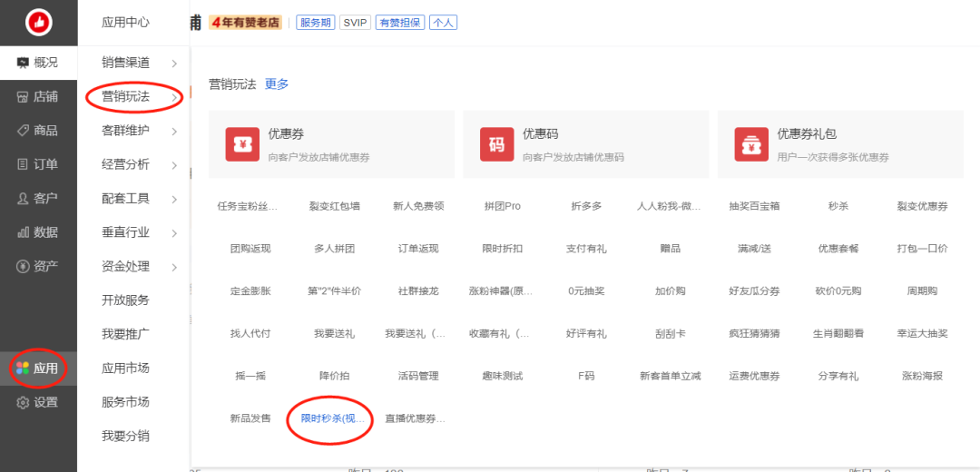Image resolution: width=980 pixels, height=472 pixels.
Task: Open 涨粉海报 marketing tool
Action: (923, 377)
